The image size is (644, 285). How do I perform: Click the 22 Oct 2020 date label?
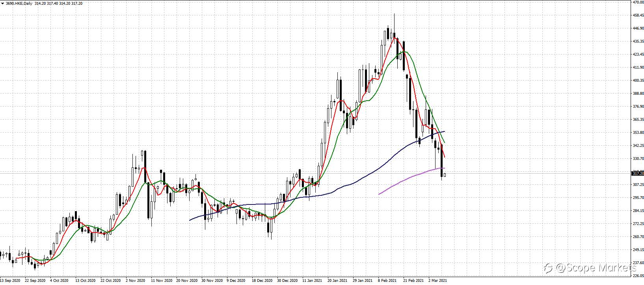click(x=111, y=281)
